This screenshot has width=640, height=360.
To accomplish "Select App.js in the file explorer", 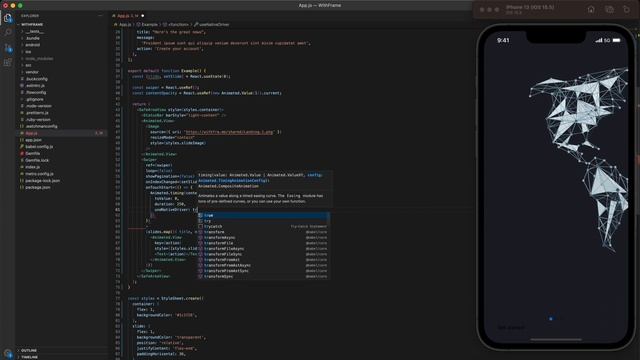I will click(x=61, y=133).
